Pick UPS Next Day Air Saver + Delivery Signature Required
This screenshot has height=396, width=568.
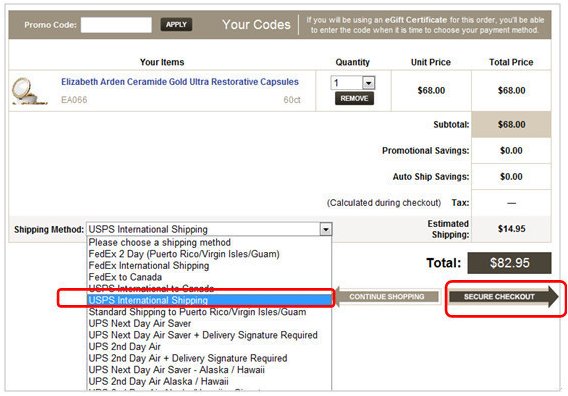click(209, 335)
